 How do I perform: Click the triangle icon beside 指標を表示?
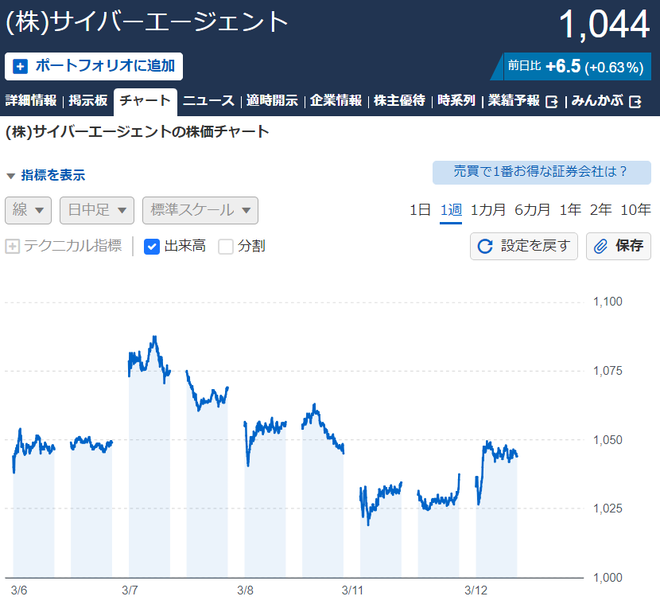tap(11, 176)
